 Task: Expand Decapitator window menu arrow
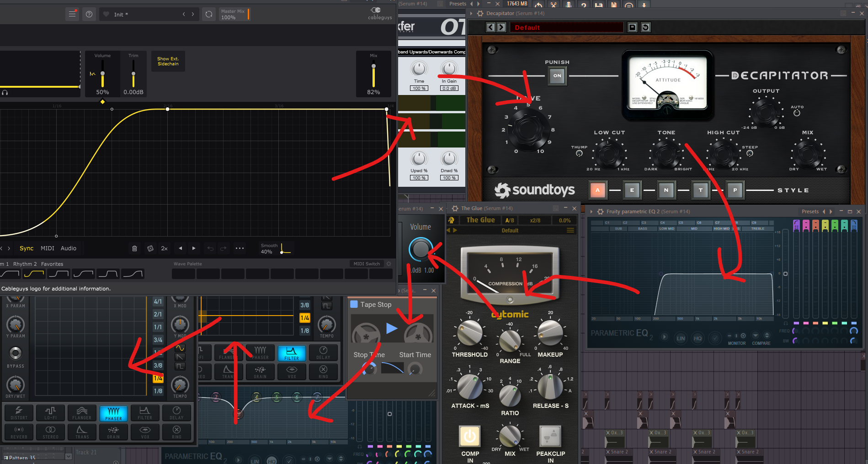(471, 14)
